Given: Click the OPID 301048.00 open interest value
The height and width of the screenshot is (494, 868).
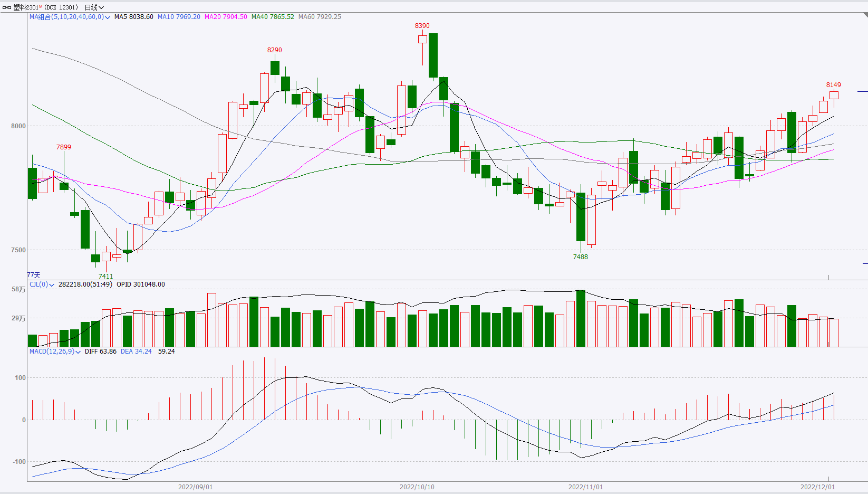Looking at the screenshot, I should tap(141, 284).
